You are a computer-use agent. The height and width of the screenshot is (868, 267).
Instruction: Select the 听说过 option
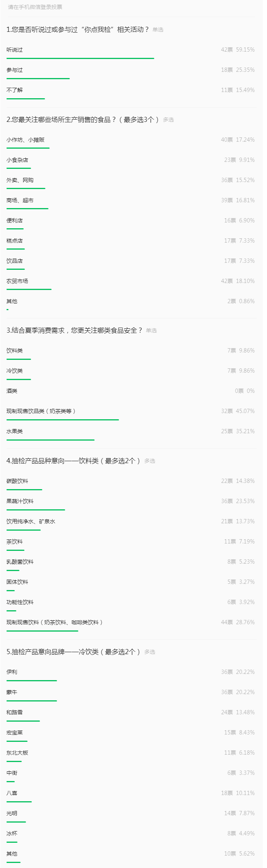click(x=131, y=52)
